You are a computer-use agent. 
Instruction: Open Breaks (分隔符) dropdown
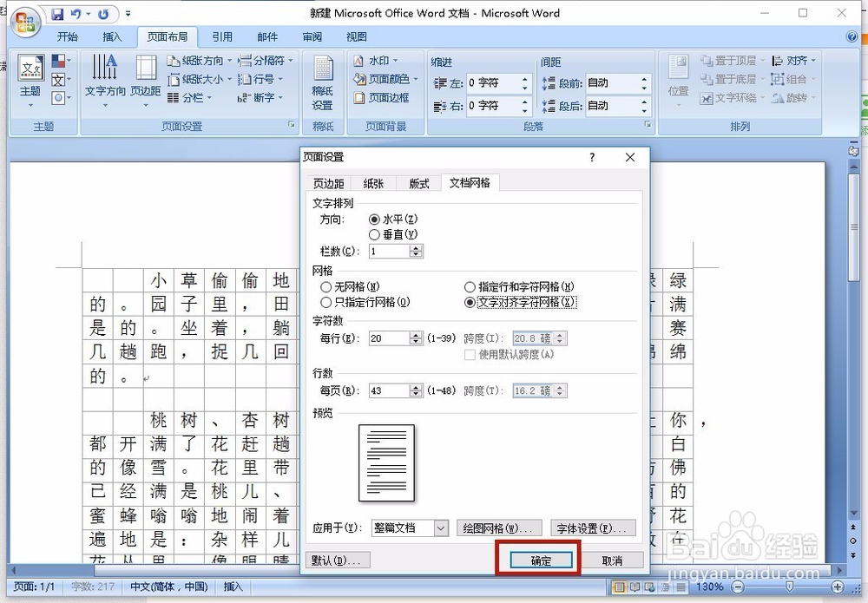coord(266,61)
